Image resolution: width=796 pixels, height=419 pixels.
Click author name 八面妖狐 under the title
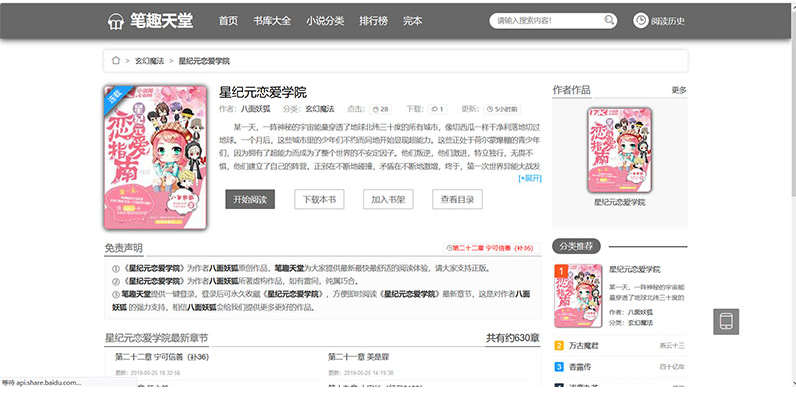pos(255,109)
